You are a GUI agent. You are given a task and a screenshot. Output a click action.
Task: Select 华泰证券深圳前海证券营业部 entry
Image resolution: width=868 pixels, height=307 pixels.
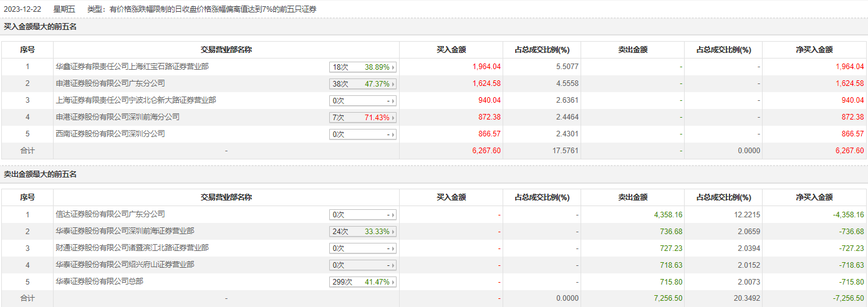(125, 230)
